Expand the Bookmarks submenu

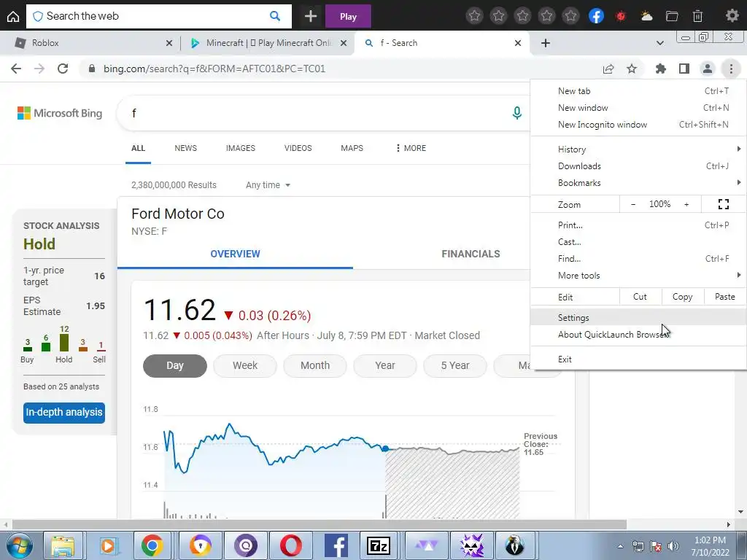(x=638, y=183)
